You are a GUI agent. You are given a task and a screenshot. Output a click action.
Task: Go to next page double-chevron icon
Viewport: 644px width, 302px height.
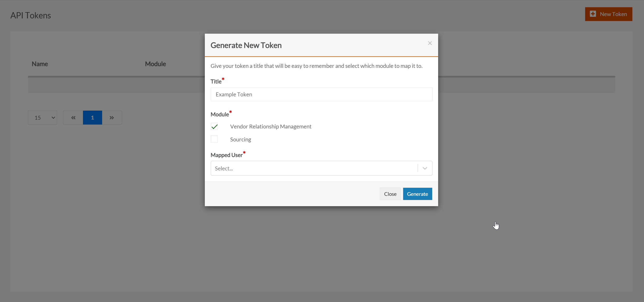[x=112, y=118]
